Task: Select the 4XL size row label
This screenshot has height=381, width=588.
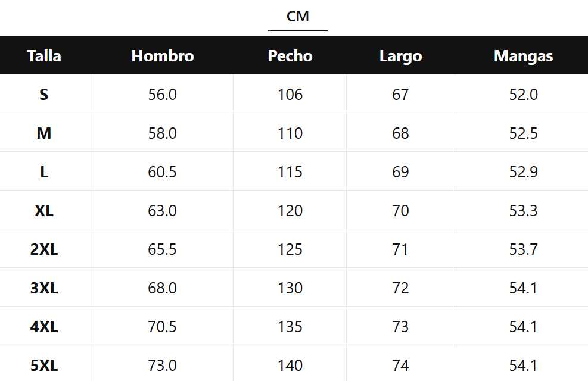Action: [x=44, y=327]
